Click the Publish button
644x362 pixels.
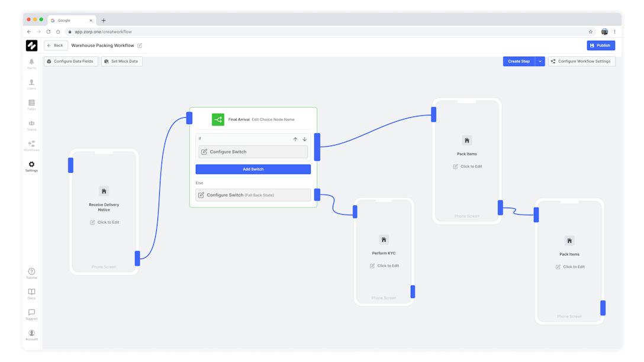(601, 46)
